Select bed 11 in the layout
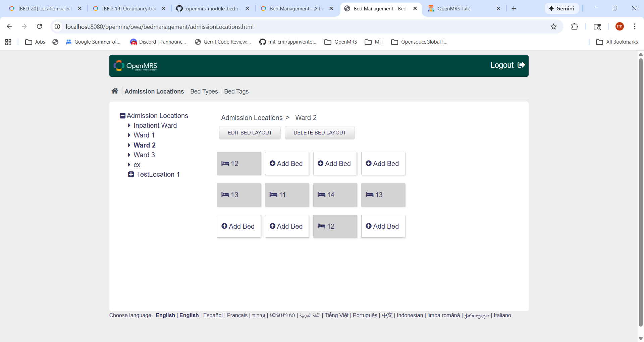Image resolution: width=644 pixels, height=342 pixels. tap(286, 195)
